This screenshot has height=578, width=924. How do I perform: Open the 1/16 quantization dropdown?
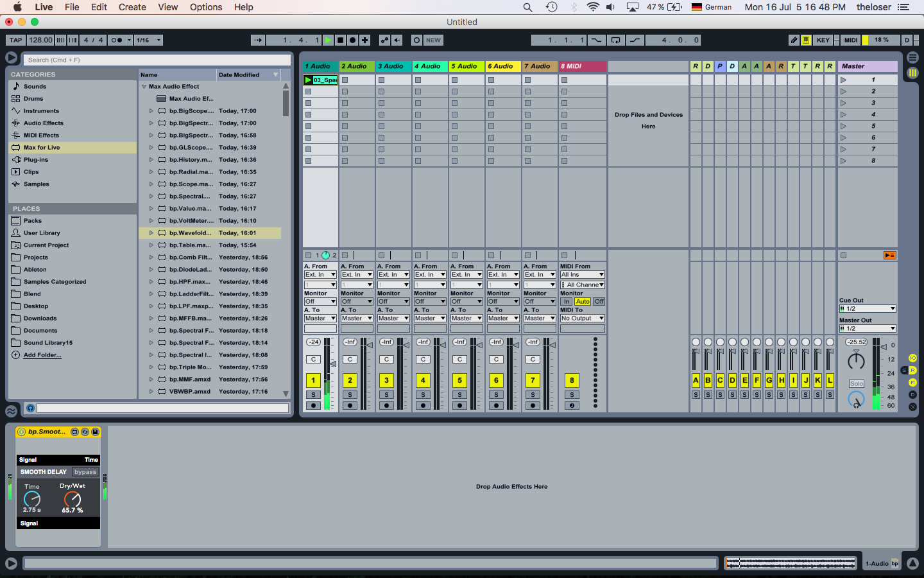click(x=148, y=40)
